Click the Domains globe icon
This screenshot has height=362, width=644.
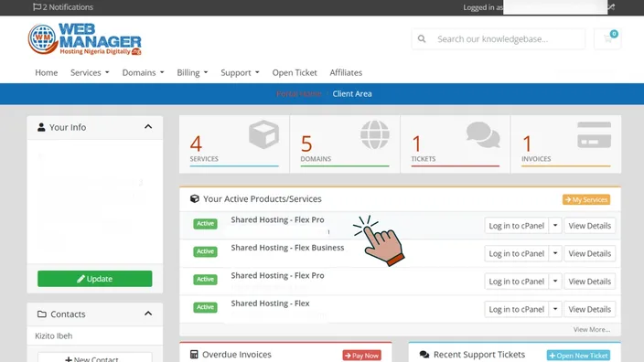coord(374,134)
